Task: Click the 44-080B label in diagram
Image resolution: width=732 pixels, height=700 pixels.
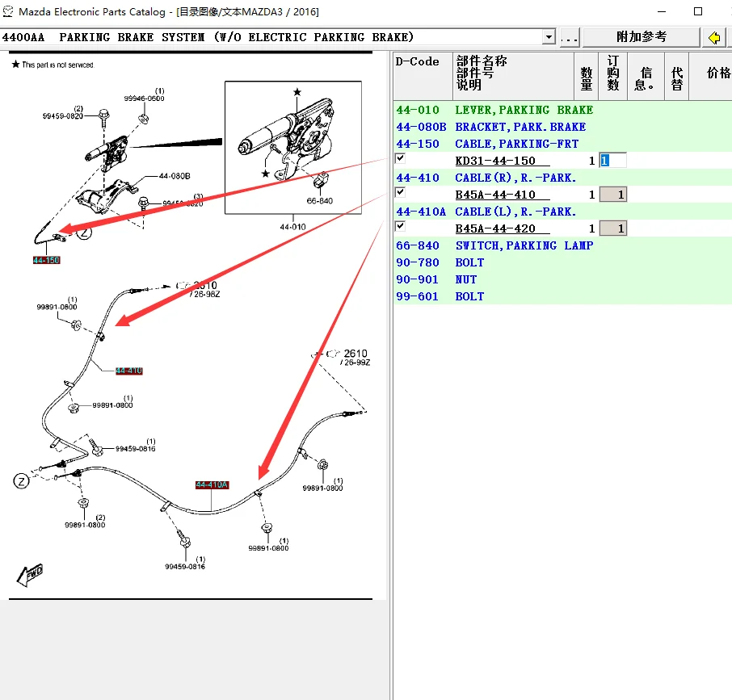Action: point(175,176)
